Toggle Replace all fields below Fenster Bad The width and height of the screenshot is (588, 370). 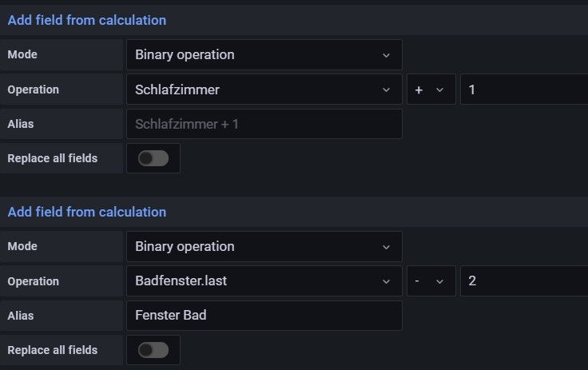pyautogui.click(x=153, y=350)
